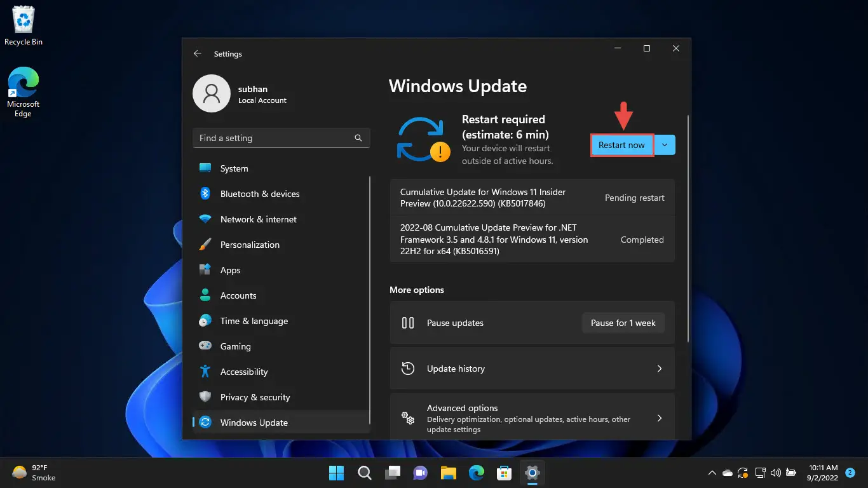Click the Find a setting search field

(281, 138)
